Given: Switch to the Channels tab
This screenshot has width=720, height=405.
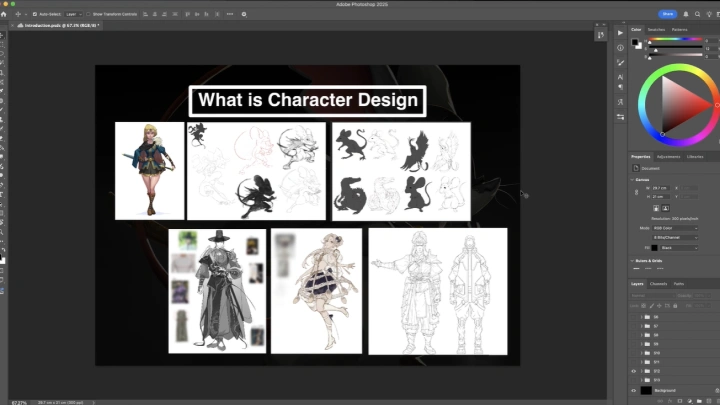Looking at the screenshot, I should (658, 284).
